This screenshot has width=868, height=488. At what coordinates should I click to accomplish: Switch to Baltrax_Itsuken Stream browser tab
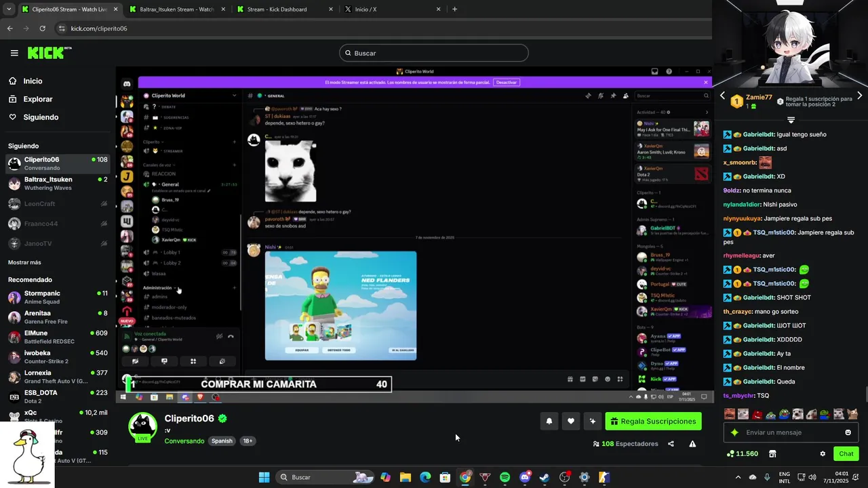point(176,9)
